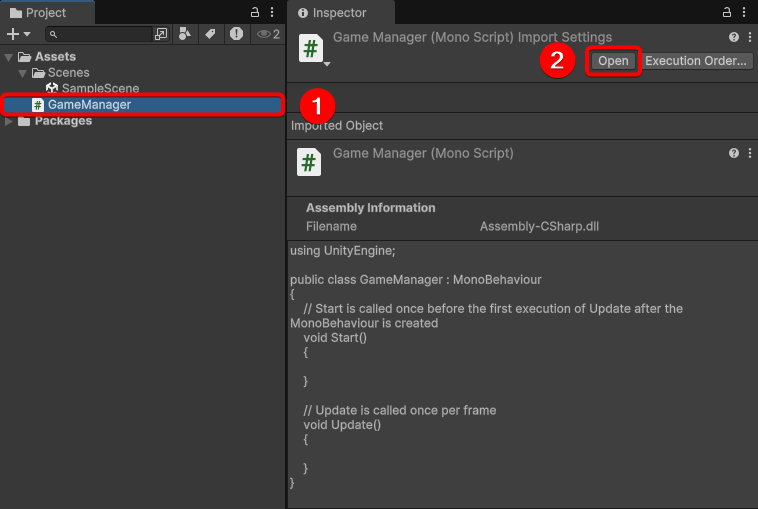Click the Search by Type icon
This screenshot has height=509, width=758.
click(x=184, y=34)
